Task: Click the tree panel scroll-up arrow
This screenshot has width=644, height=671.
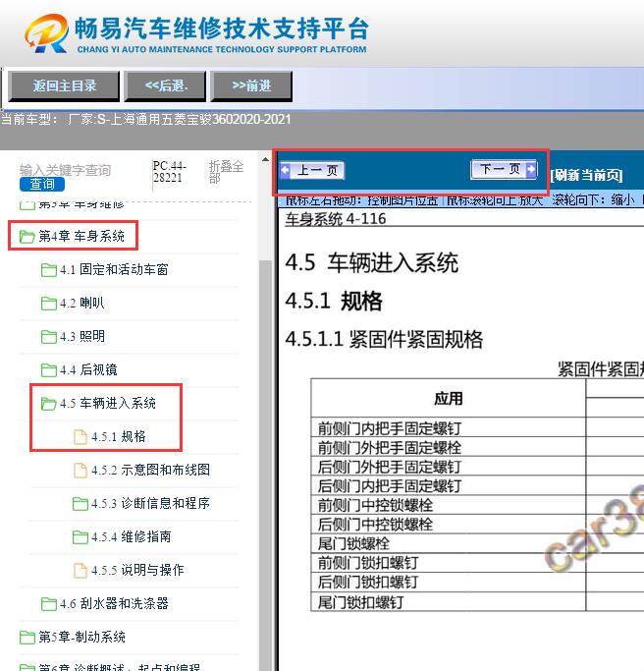Action: (266, 159)
